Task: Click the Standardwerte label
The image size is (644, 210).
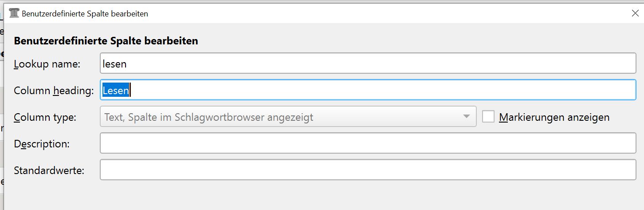Action: (49, 170)
